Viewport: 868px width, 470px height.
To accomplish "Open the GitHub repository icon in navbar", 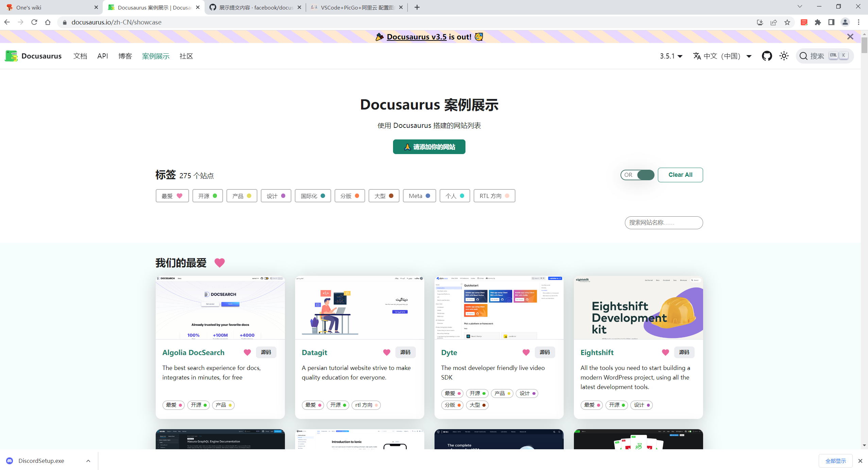I will click(x=767, y=56).
